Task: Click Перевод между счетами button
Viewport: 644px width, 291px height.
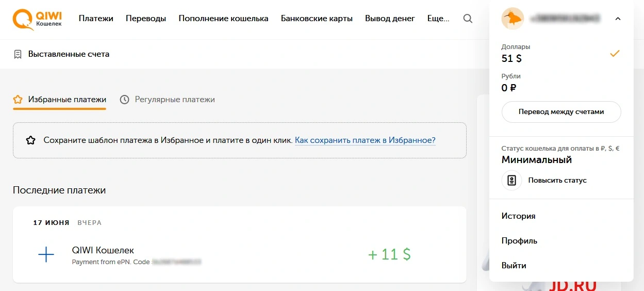Action: [x=561, y=112]
